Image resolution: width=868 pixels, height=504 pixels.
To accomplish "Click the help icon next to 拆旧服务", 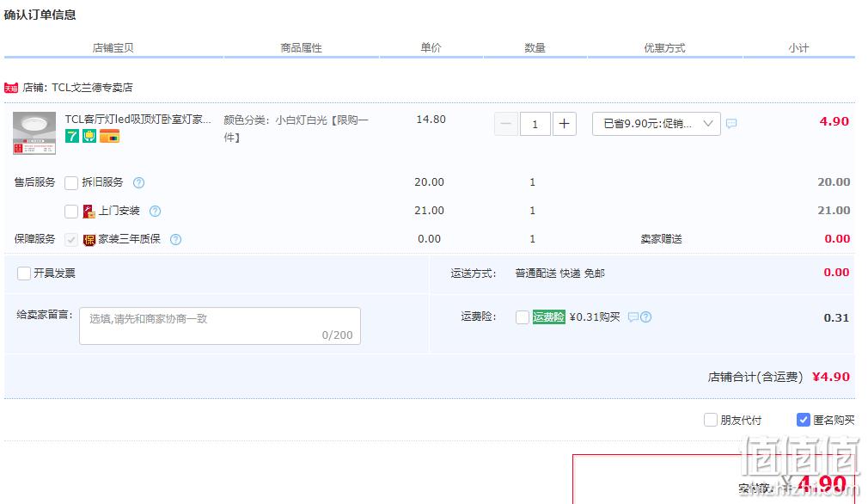I will 139,183.
